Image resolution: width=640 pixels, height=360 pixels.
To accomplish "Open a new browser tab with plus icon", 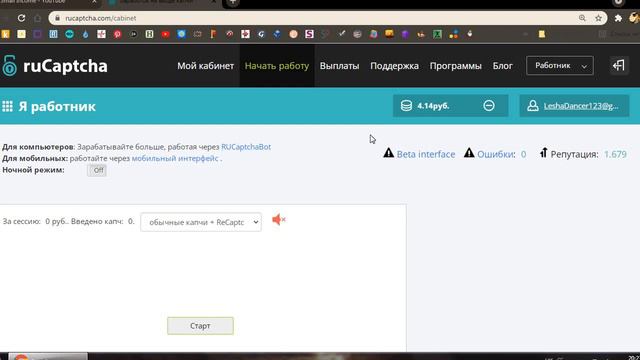I will 233,2.
